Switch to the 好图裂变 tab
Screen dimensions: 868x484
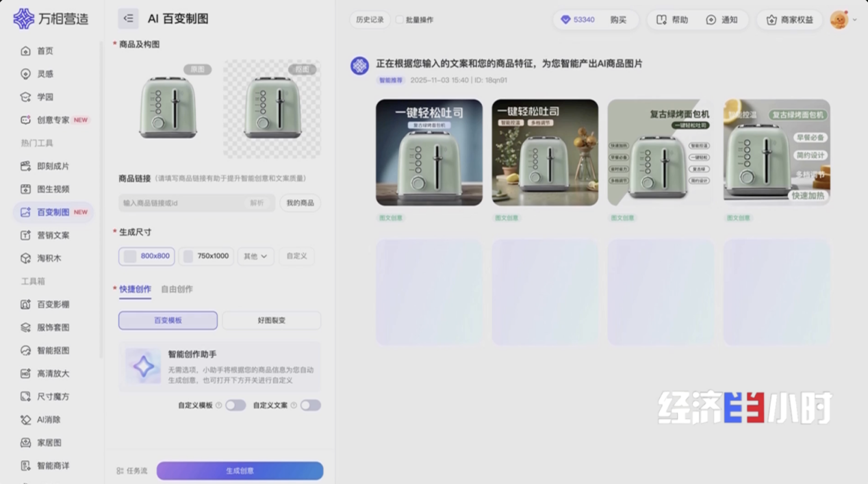coord(271,320)
